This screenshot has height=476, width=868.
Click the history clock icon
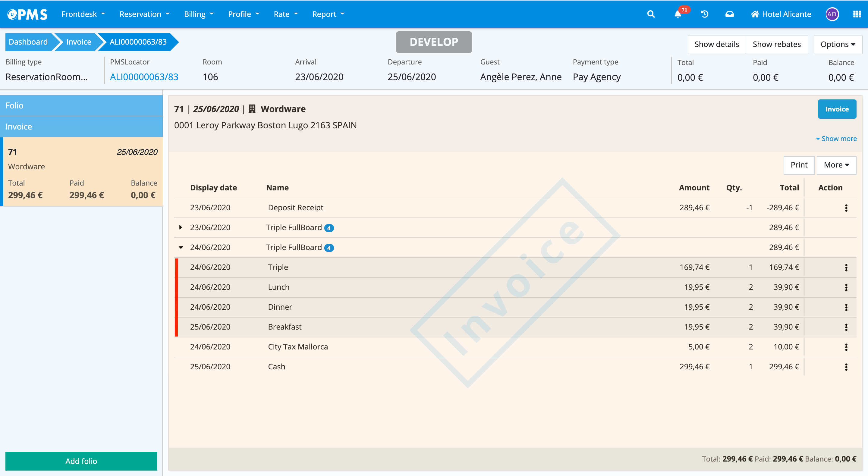point(705,14)
